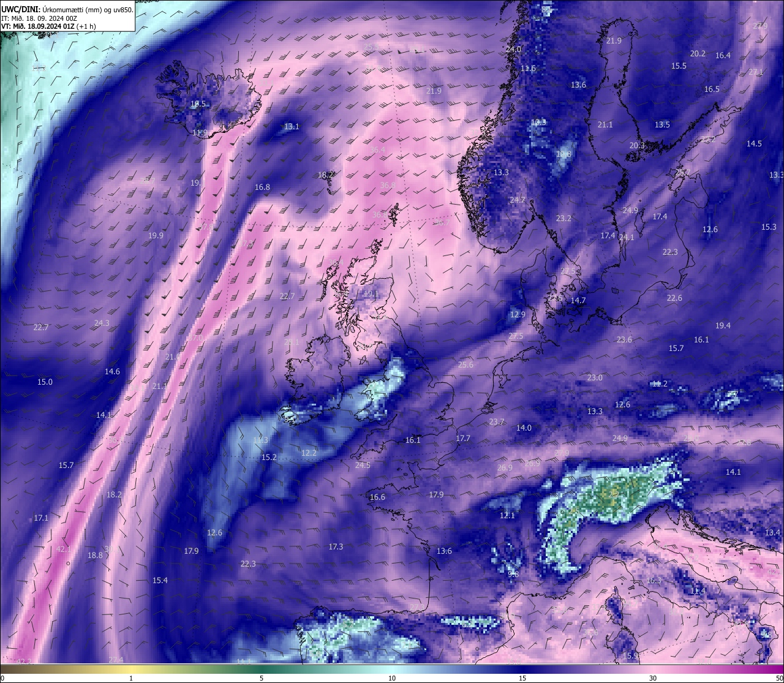This screenshot has height=683, width=784.
Task: Click the 23.7 value label
Action: [497, 422]
